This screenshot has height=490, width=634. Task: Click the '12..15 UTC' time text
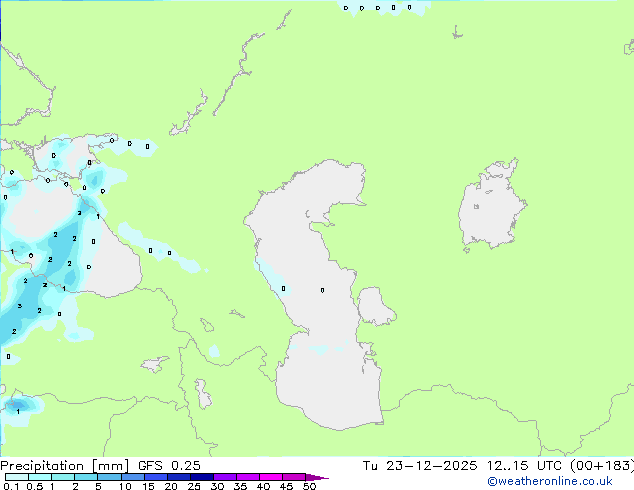(524, 466)
